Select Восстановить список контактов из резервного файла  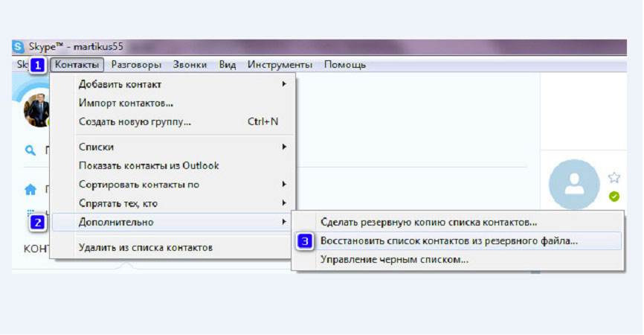[x=448, y=241]
